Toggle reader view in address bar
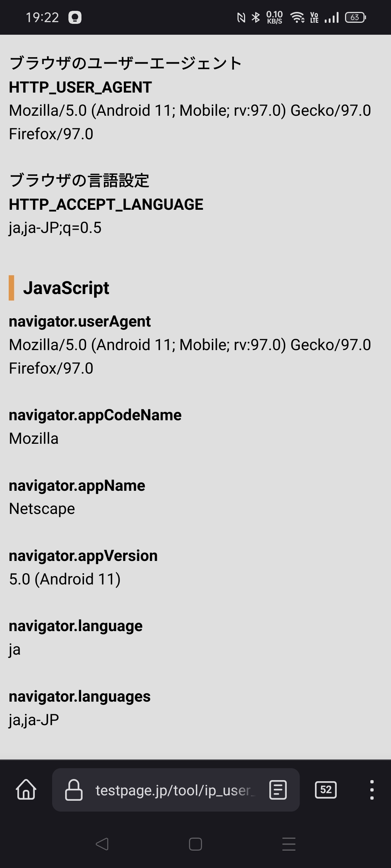 coord(278,790)
